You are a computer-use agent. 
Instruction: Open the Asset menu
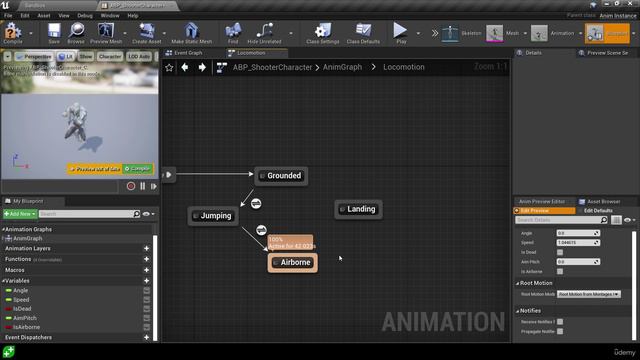pyautogui.click(x=44, y=16)
